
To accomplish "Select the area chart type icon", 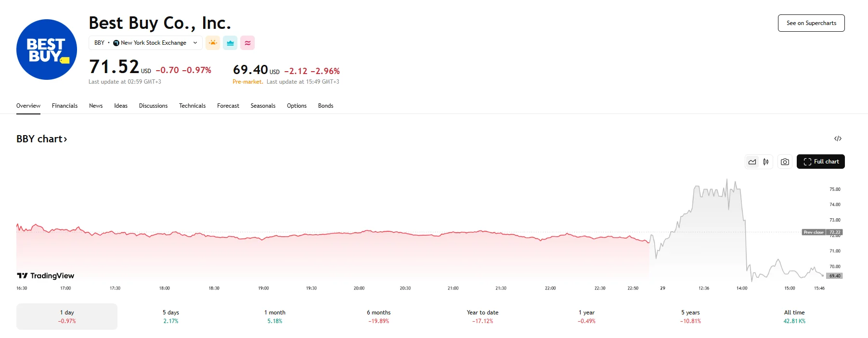I will coord(752,162).
